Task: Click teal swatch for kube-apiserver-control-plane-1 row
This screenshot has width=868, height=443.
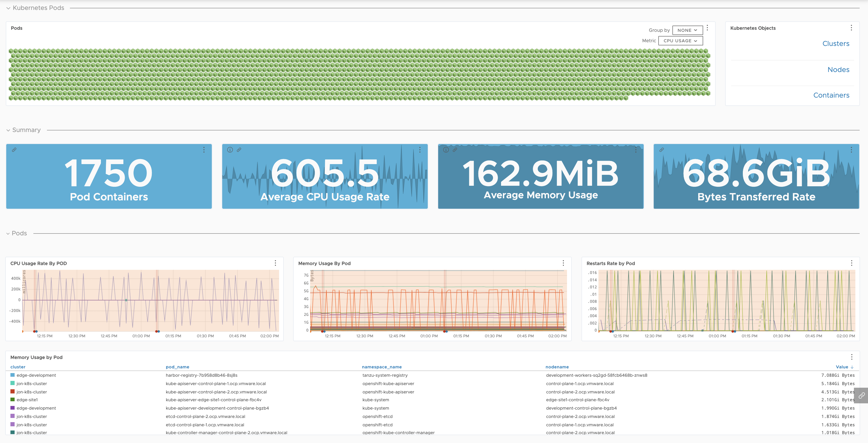Action: tap(13, 383)
